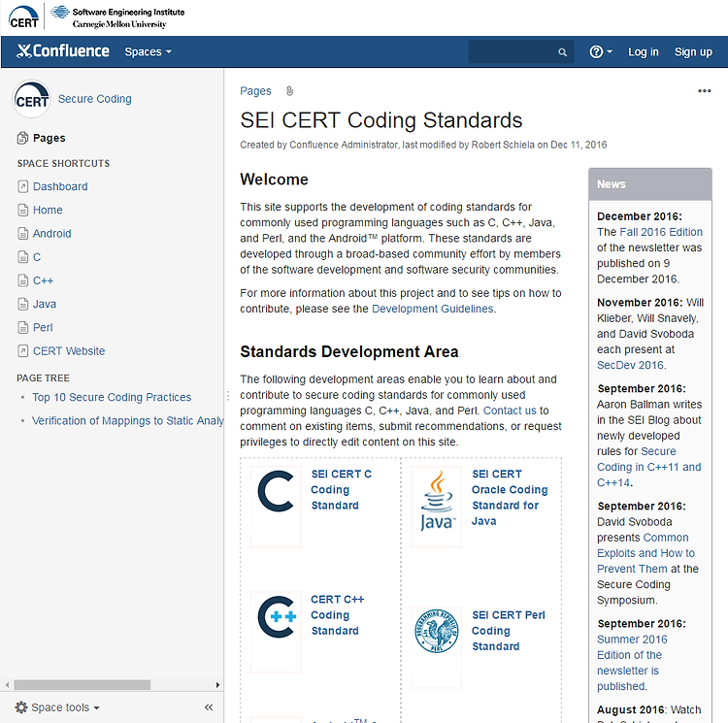Click the Contact us link
The image size is (728, 723).
coord(510,411)
